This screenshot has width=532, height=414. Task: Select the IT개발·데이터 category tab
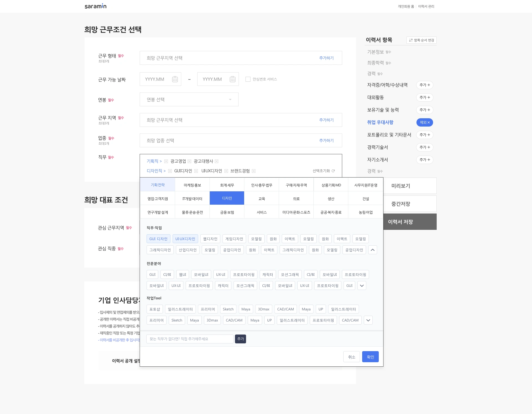(x=192, y=199)
